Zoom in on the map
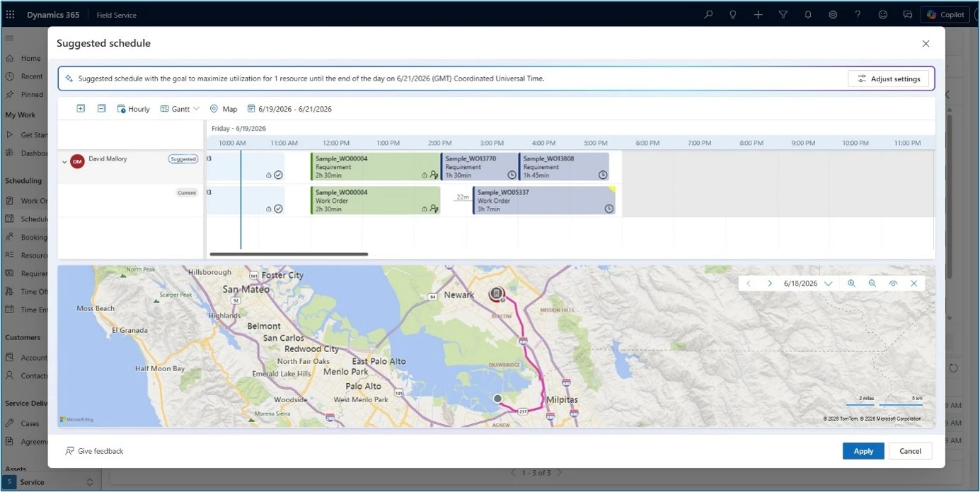The height and width of the screenshot is (492, 980). coord(851,283)
